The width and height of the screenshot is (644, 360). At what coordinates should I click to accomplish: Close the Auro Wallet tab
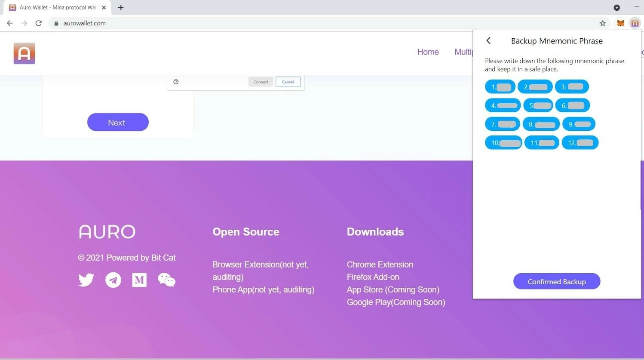[x=104, y=7]
